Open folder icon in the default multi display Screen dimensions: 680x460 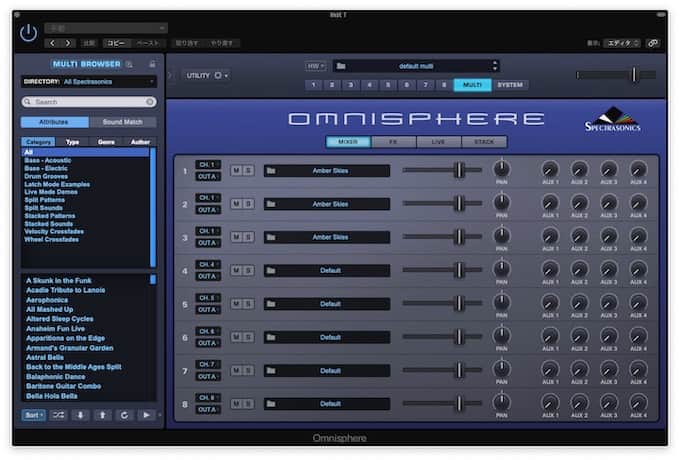pyautogui.click(x=341, y=66)
